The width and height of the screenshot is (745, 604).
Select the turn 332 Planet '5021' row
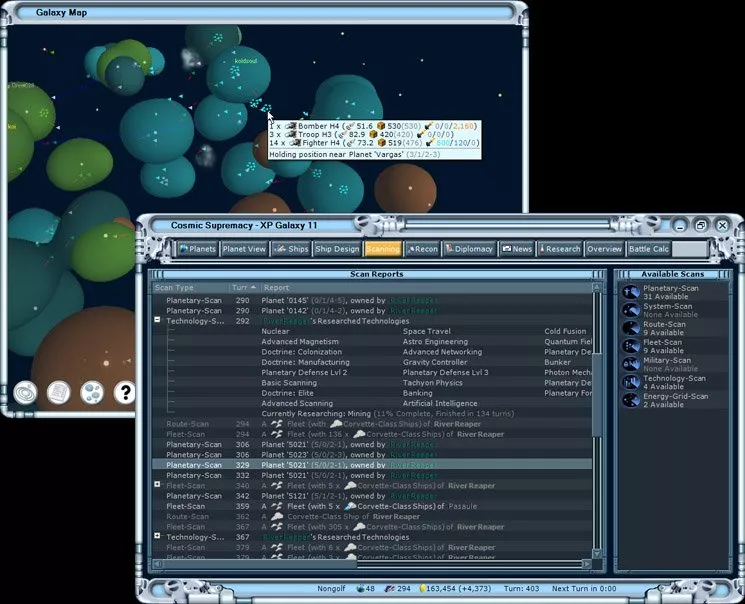tap(372, 475)
